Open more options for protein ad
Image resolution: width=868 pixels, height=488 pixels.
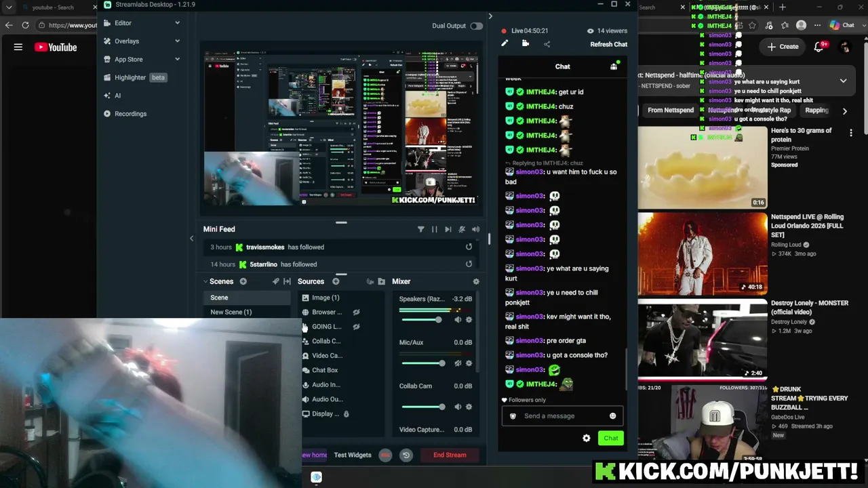pyautogui.click(x=851, y=134)
